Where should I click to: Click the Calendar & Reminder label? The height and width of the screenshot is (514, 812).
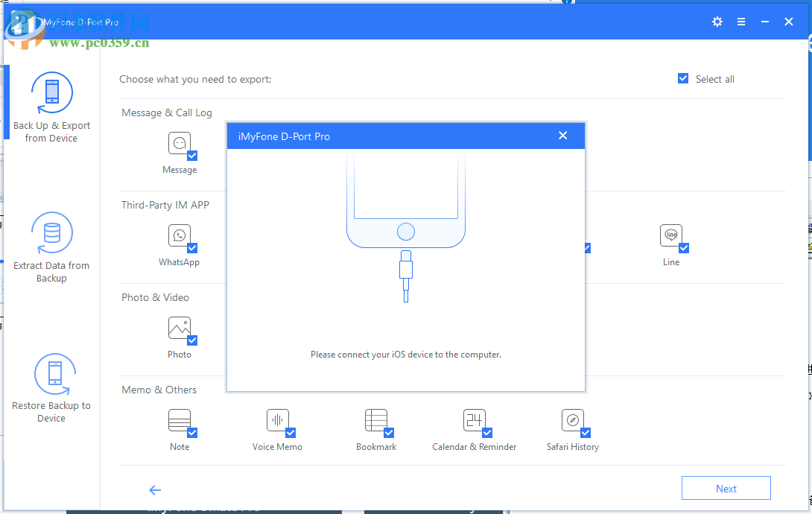click(475, 447)
